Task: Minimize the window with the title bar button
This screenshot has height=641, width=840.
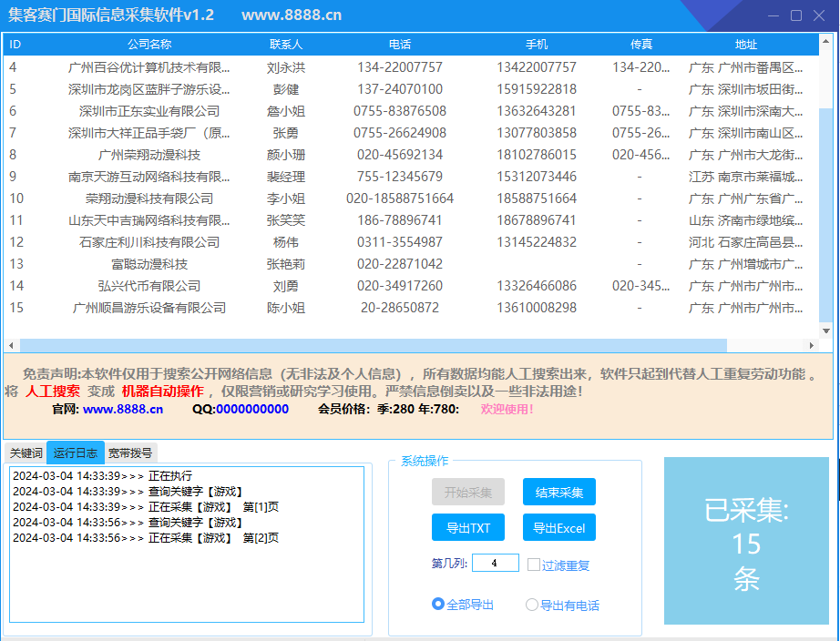Action: point(773,15)
